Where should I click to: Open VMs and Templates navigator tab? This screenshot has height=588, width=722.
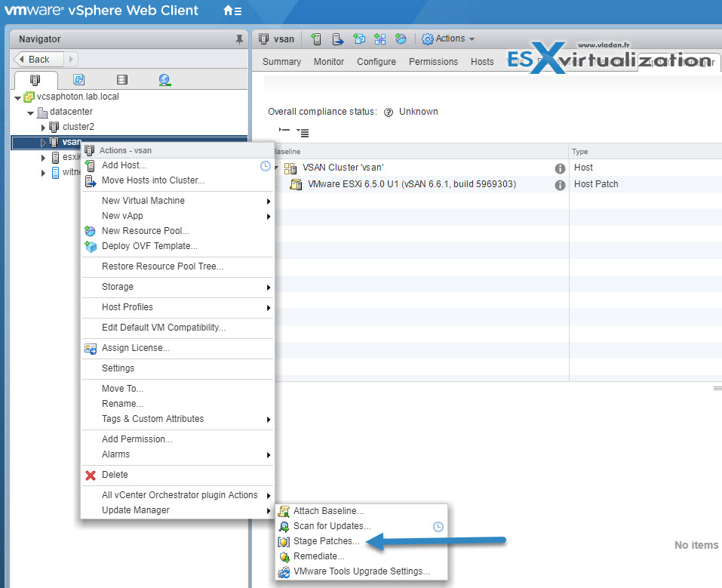coord(78,80)
